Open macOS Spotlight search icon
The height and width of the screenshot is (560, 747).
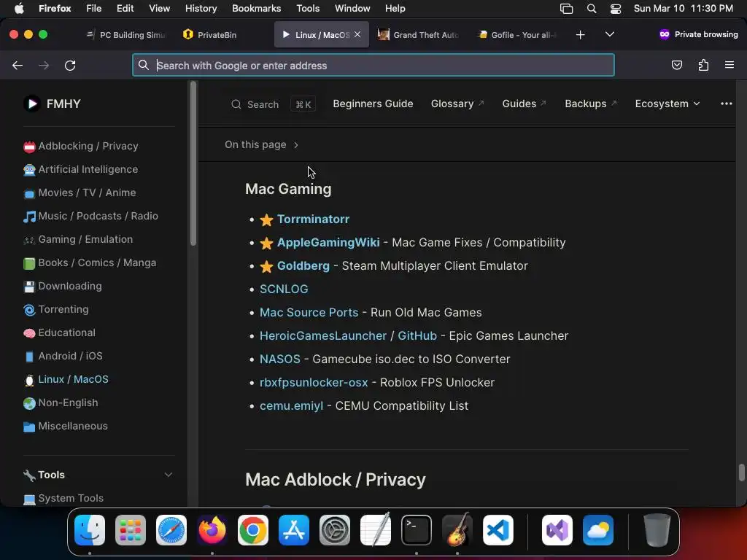pos(591,9)
